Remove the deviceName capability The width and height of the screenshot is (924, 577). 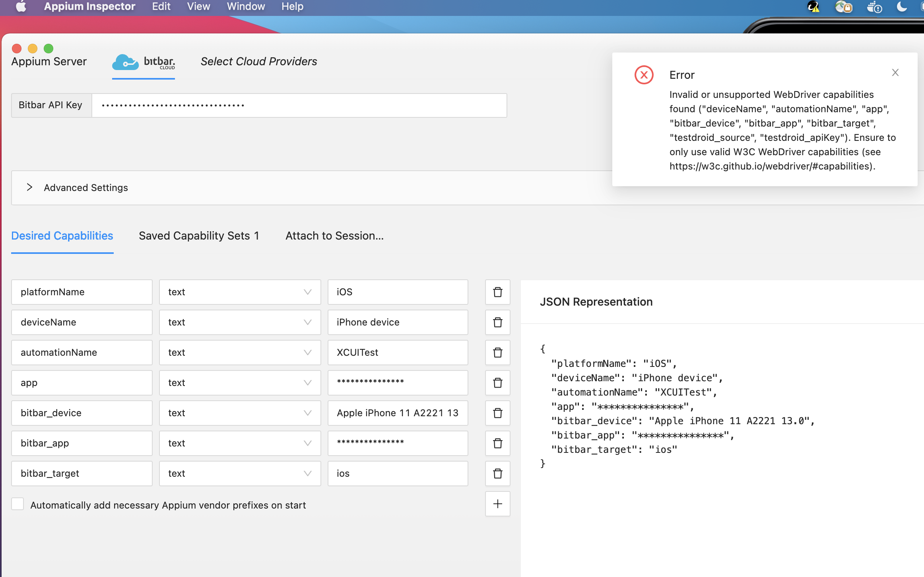pos(497,322)
